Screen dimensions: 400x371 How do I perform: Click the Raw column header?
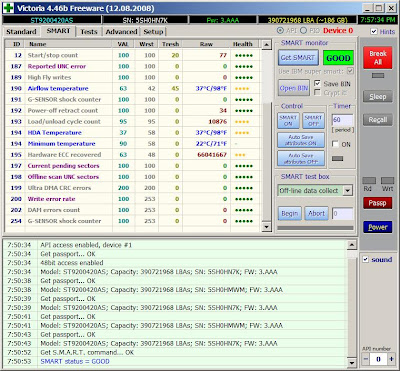click(x=206, y=44)
